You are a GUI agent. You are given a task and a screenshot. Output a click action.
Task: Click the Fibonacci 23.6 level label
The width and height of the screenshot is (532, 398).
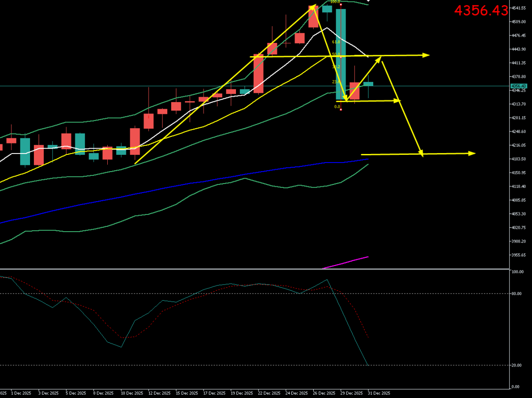click(336, 82)
